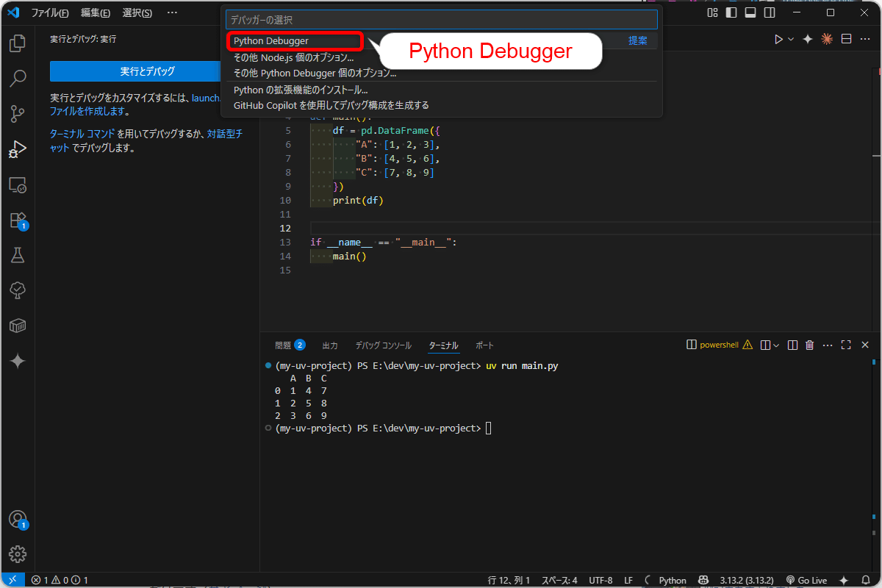The height and width of the screenshot is (588, 882).
Task: Open the Source Control view
Action: click(x=18, y=114)
